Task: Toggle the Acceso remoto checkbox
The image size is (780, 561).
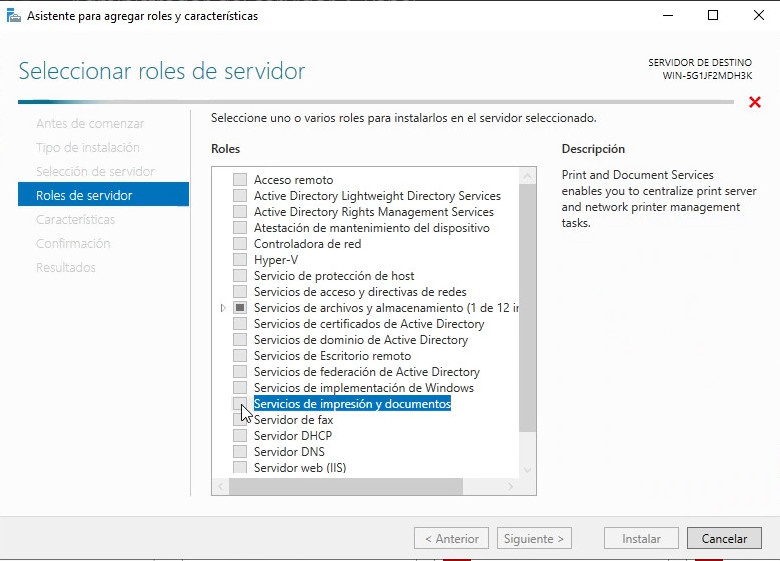Action: 240,180
